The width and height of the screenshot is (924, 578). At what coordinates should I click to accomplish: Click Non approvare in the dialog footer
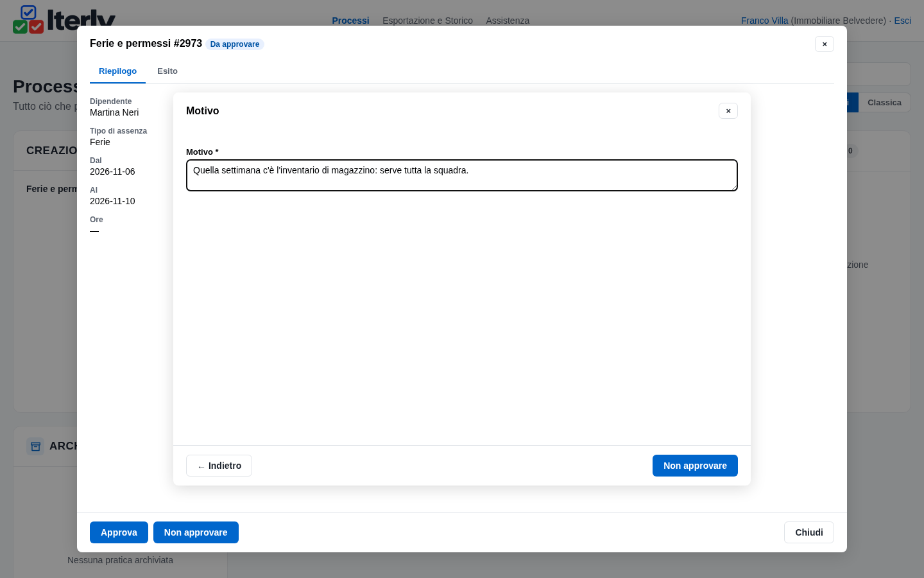(x=196, y=532)
